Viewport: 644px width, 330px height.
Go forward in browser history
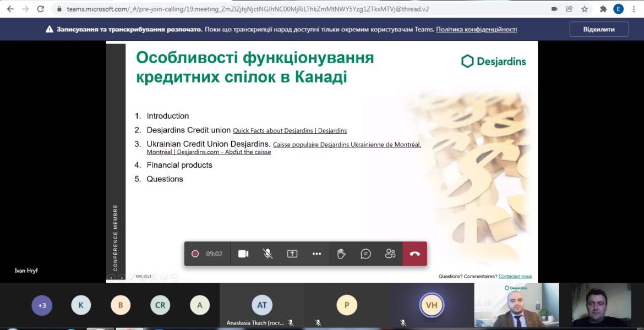pyautogui.click(x=25, y=9)
